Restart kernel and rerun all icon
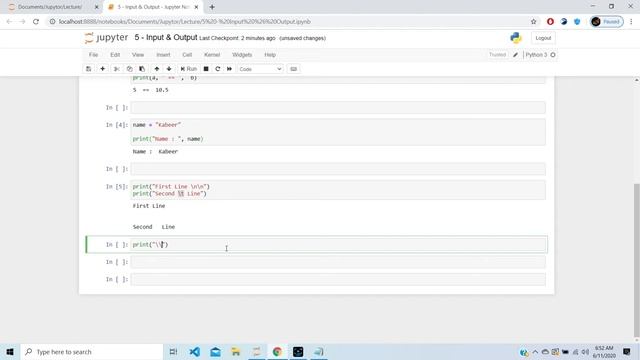640x360 pixels. 229,69
